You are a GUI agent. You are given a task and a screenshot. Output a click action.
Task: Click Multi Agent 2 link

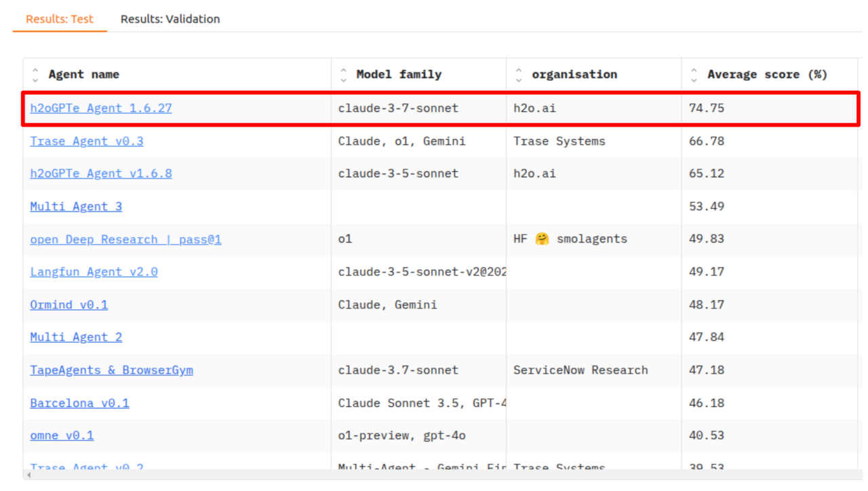point(76,337)
